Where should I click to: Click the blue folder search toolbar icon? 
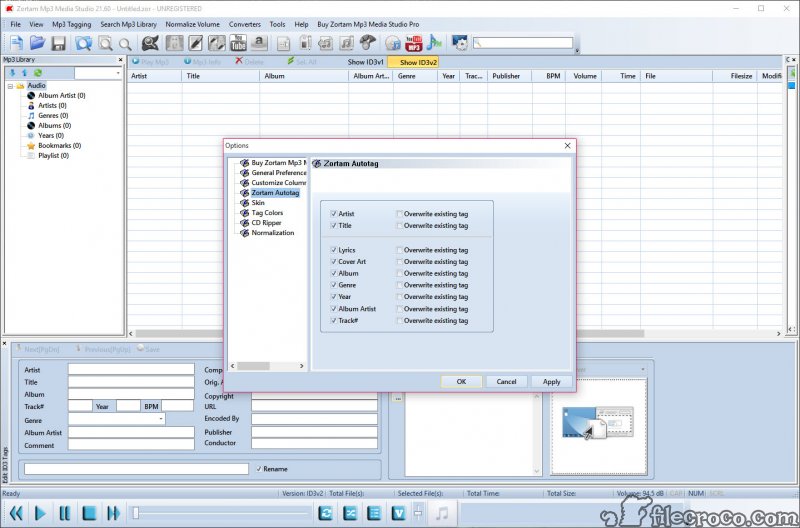(x=84, y=43)
